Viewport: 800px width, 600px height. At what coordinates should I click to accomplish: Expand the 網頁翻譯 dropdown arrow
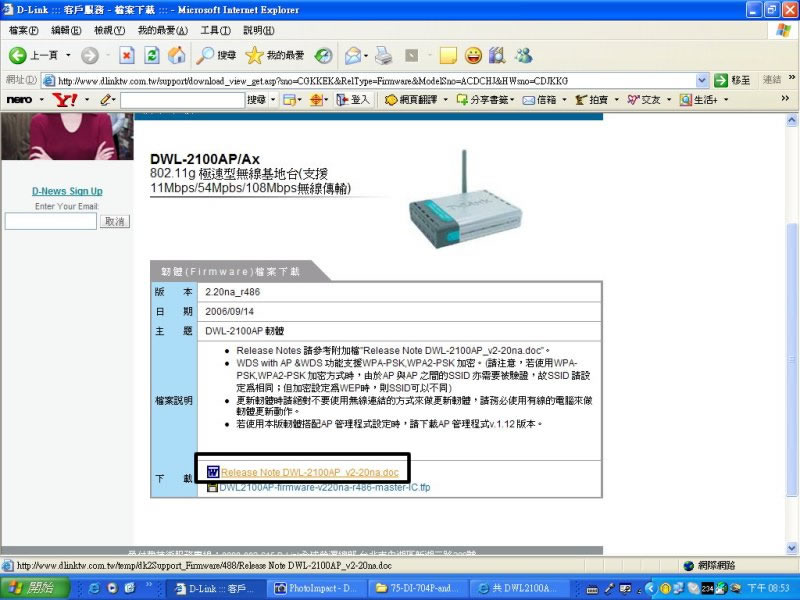[x=445, y=99]
